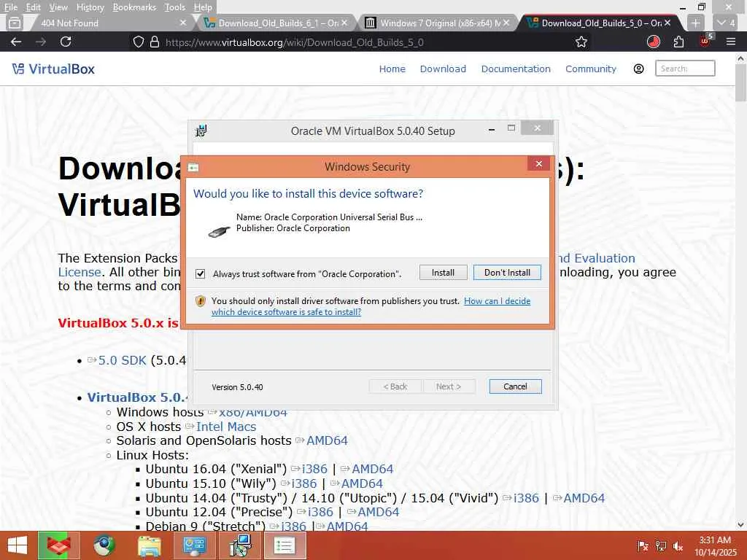Click the user account icon on site
Viewport: 747px width, 560px height.
click(x=638, y=69)
